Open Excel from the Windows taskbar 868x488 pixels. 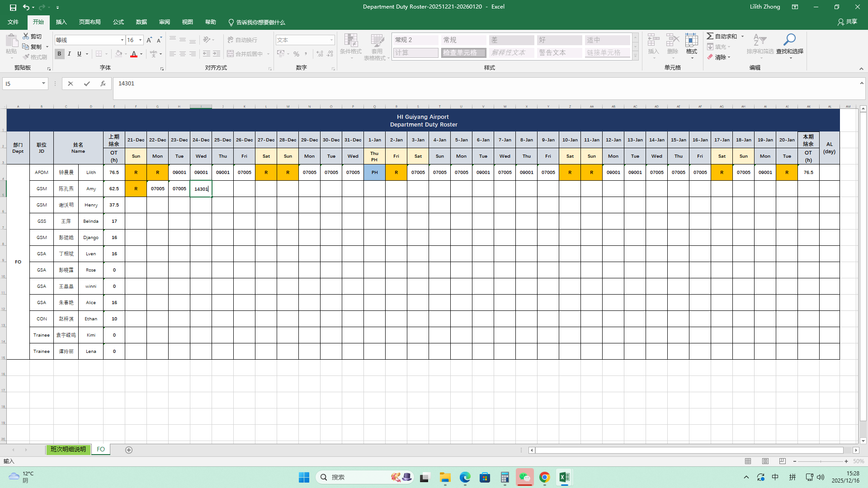coord(564,477)
